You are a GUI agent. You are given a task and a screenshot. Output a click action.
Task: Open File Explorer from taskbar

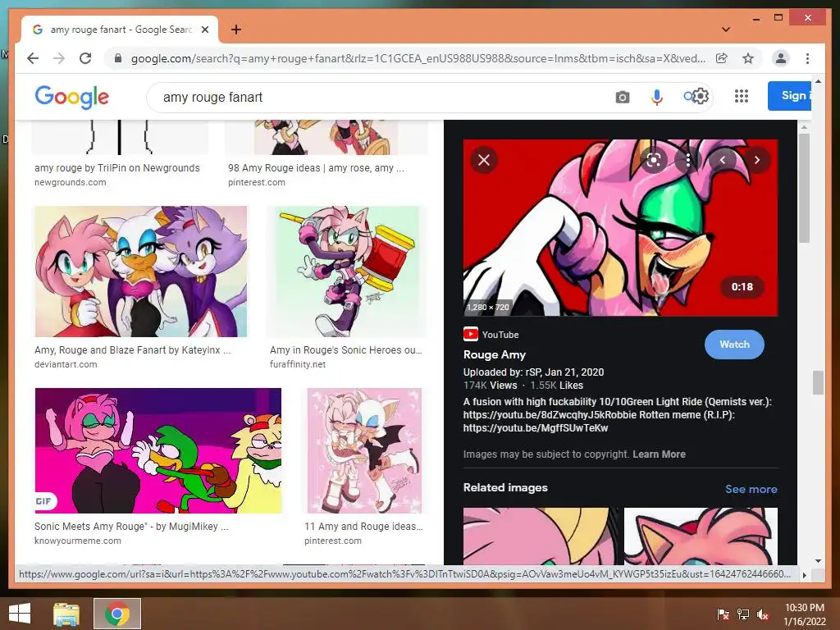click(66, 614)
